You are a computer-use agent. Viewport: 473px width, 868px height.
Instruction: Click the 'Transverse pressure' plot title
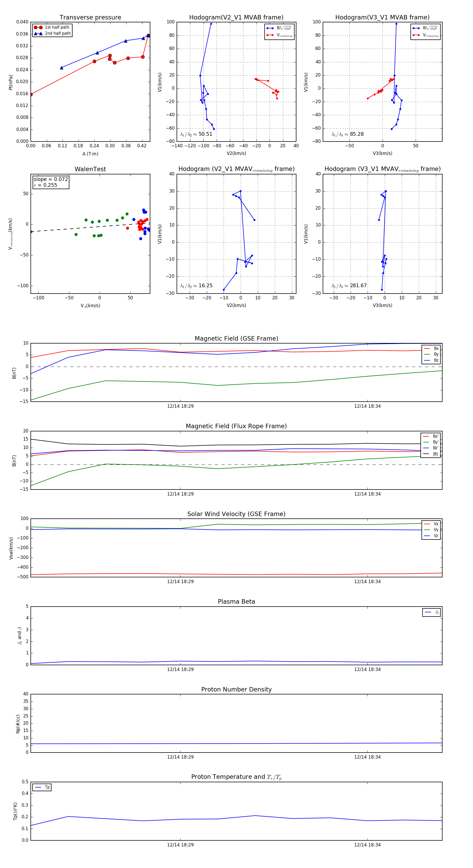coord(90,18)
